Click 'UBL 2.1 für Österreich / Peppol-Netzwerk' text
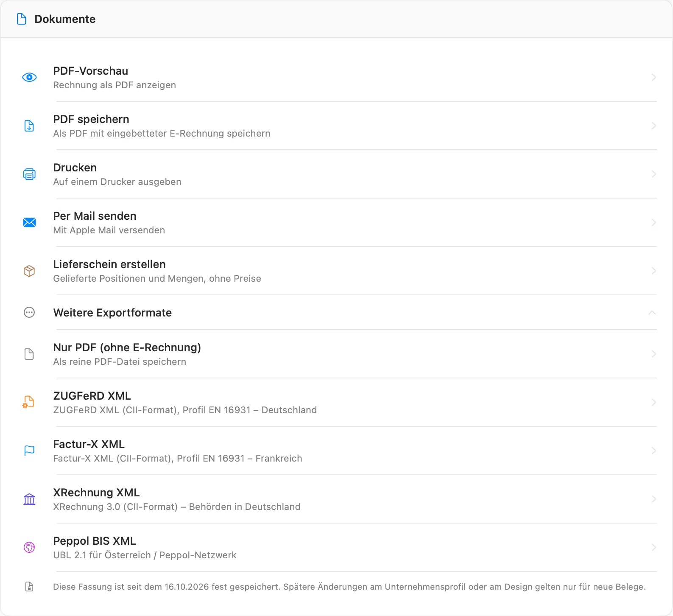The height and width of the screenshot is (616, 673). point(145,555)
